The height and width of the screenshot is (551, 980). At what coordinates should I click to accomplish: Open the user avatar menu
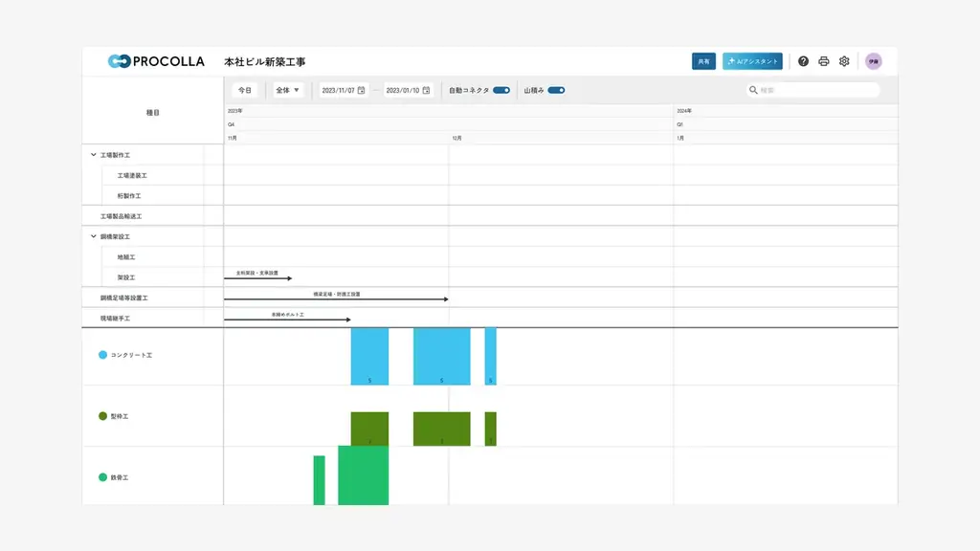(873, 61)
